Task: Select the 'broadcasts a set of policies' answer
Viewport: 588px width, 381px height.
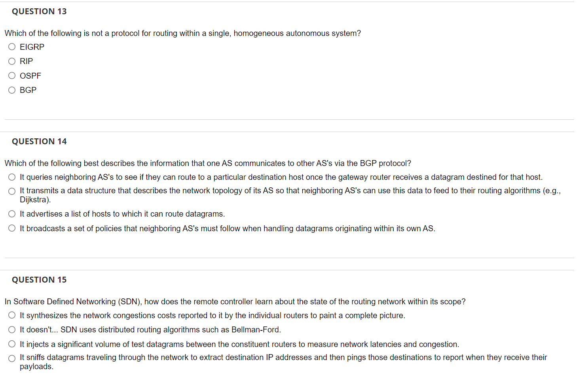Action: coord(12,228)
